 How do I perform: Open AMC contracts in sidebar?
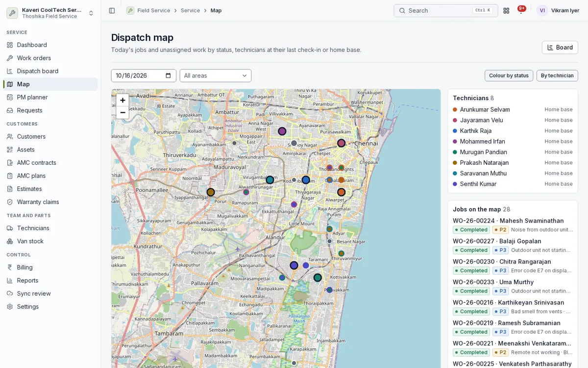(x=50, y=162)
